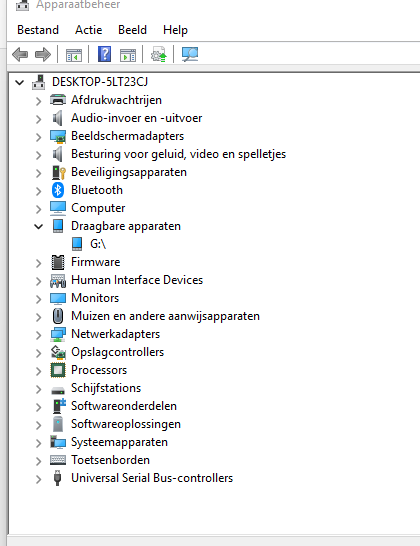Click the Bluetooth category icon
420x546 pixels.
pos(58,190)
